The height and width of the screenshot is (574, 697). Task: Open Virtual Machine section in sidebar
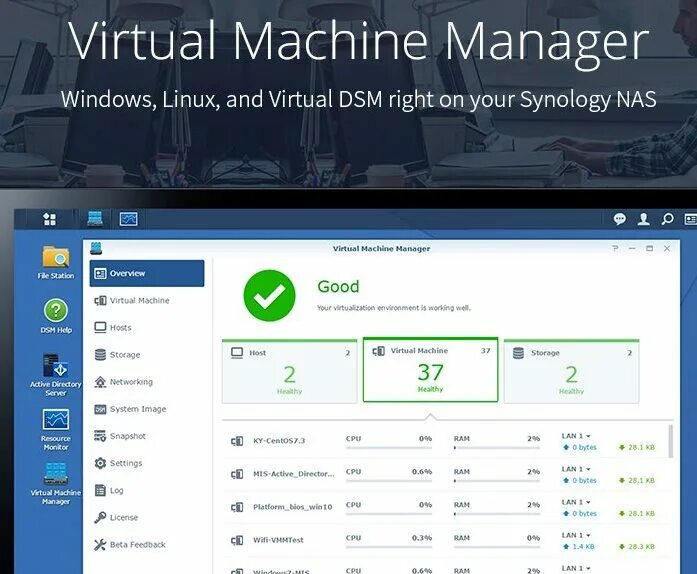pyautogui.click(x=147, y=301)
